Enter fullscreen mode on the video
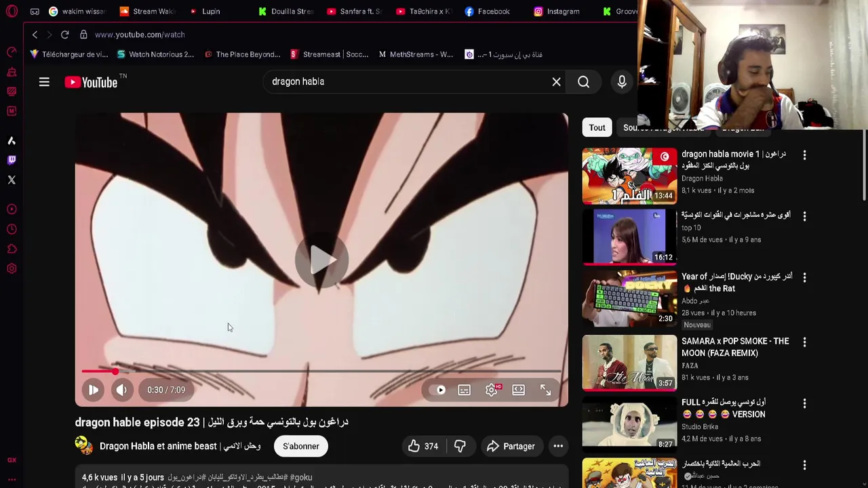 coord(546,390)
